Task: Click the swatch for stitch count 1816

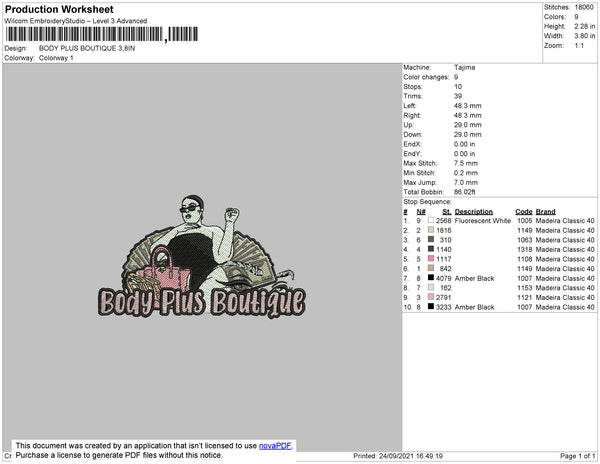Action: (431, 230)
